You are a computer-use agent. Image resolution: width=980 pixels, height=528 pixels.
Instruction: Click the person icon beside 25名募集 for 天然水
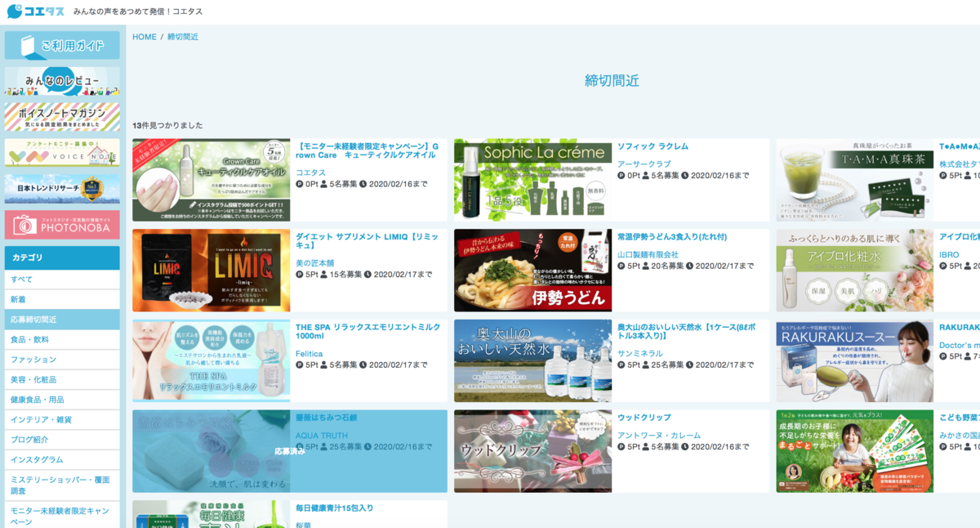pyautogui.click(x=647, y=365)
